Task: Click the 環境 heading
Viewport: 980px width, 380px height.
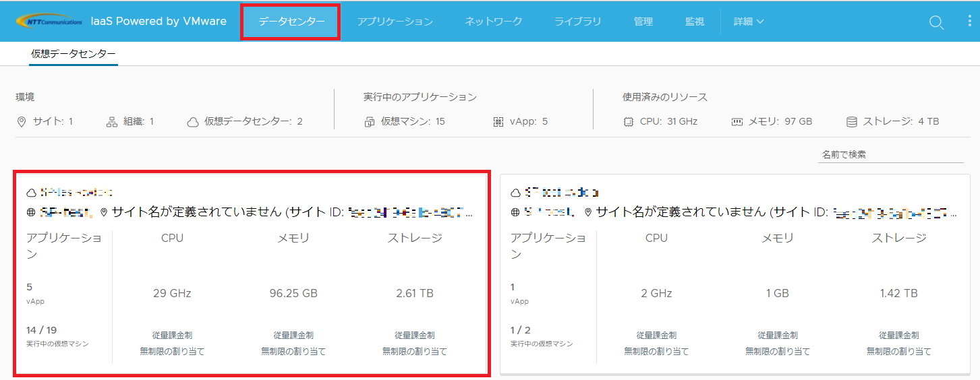Action: 26,97
